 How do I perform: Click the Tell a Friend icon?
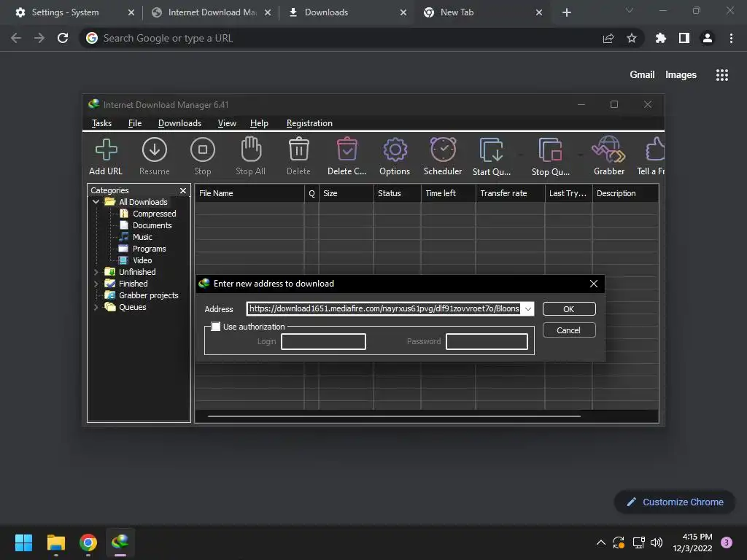pos(655,149)
